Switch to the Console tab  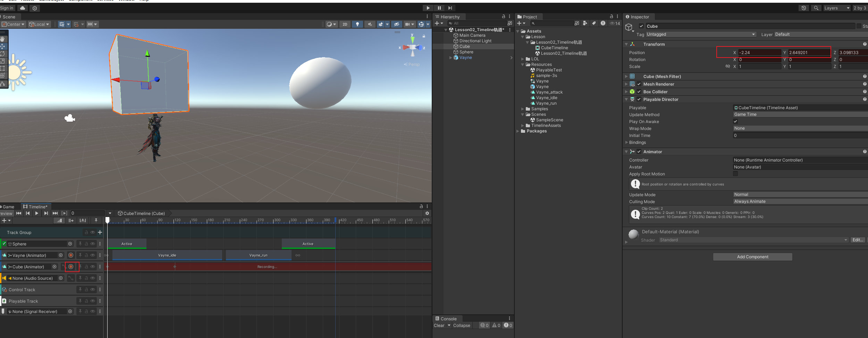pos(448,319)
